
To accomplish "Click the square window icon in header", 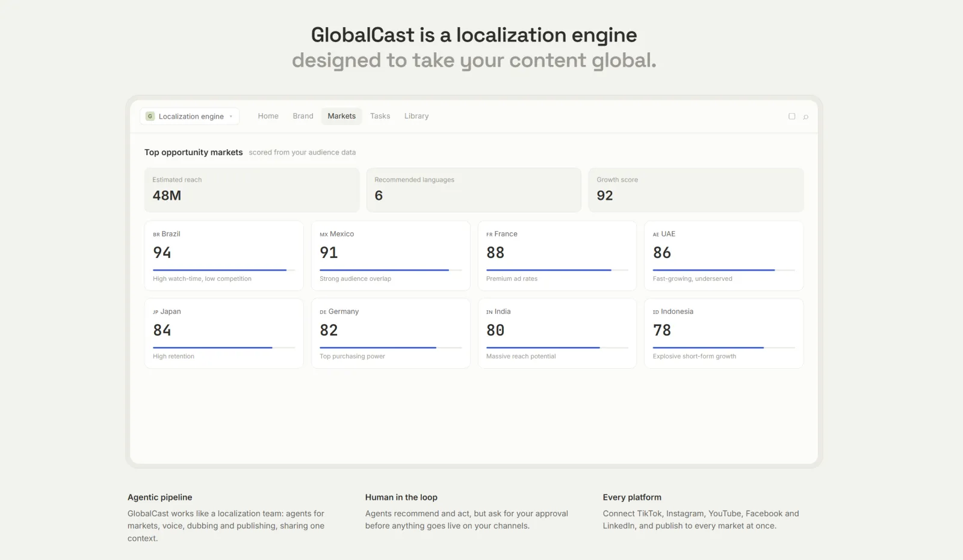I will click(791, 117).
